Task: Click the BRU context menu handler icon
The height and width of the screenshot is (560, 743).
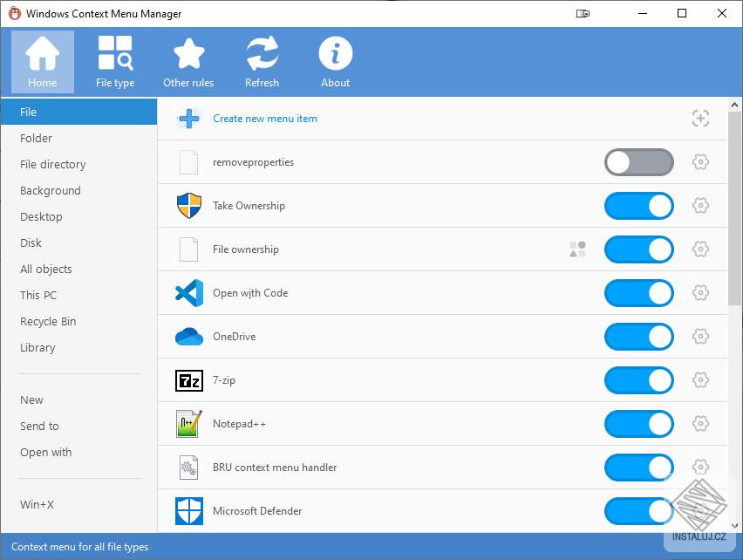Action: 188,468
